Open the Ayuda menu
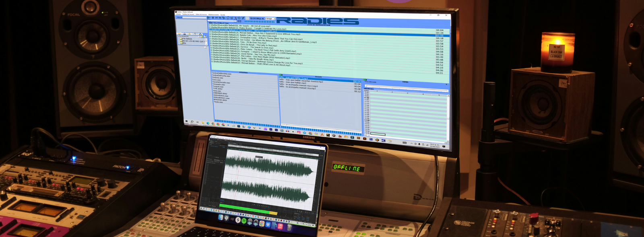 (x=223, y=15)
